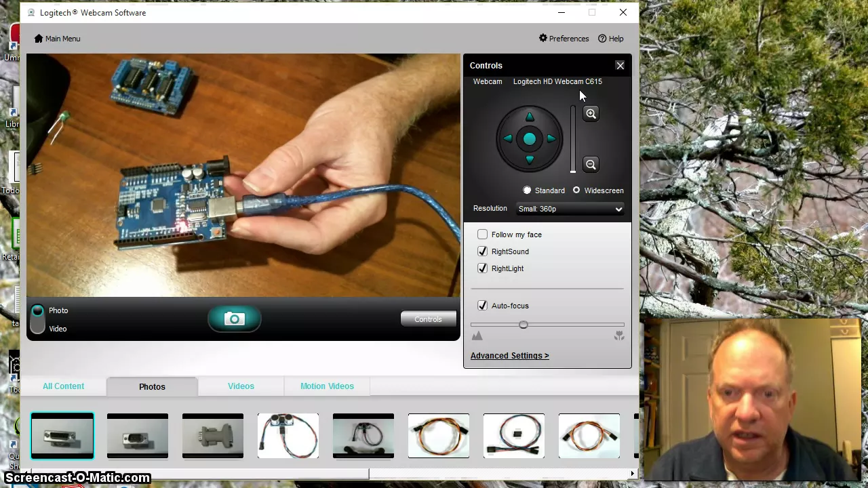Open the first selected connector photo thumbnail

[62, 436]
